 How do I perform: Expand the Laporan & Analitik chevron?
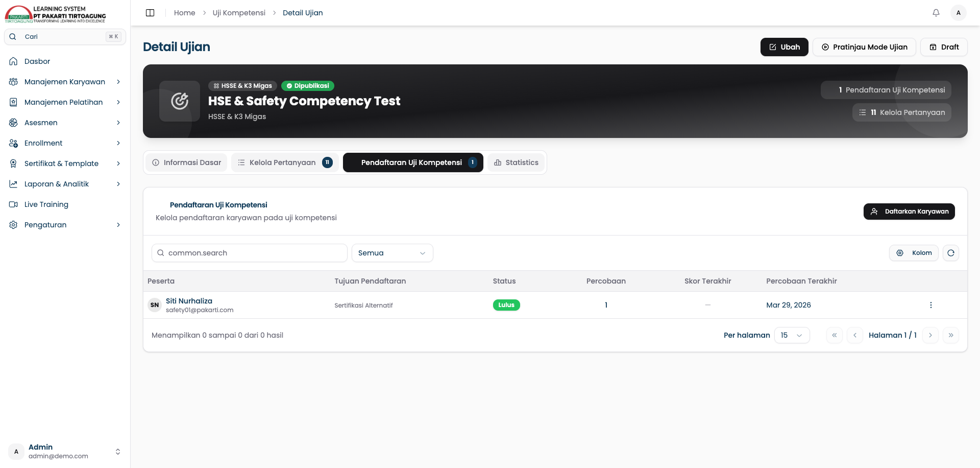(x=118, y=184)
